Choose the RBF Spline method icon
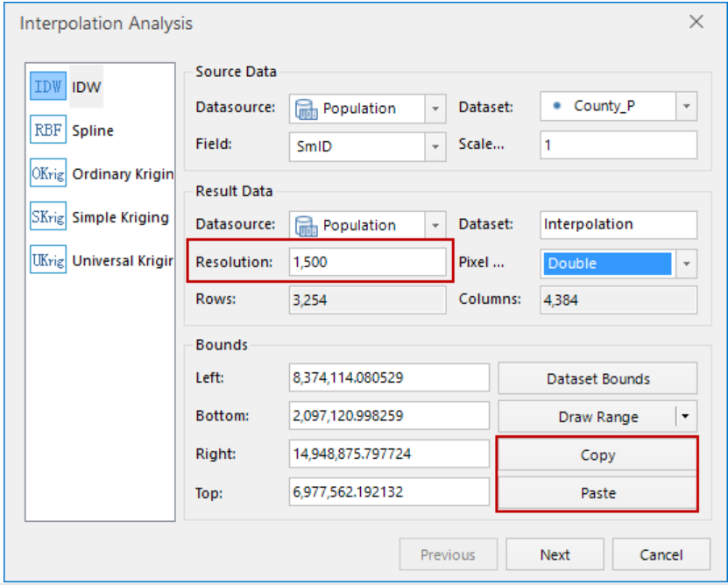This screenshot has width=728, height=585. [x=47, y=130]
